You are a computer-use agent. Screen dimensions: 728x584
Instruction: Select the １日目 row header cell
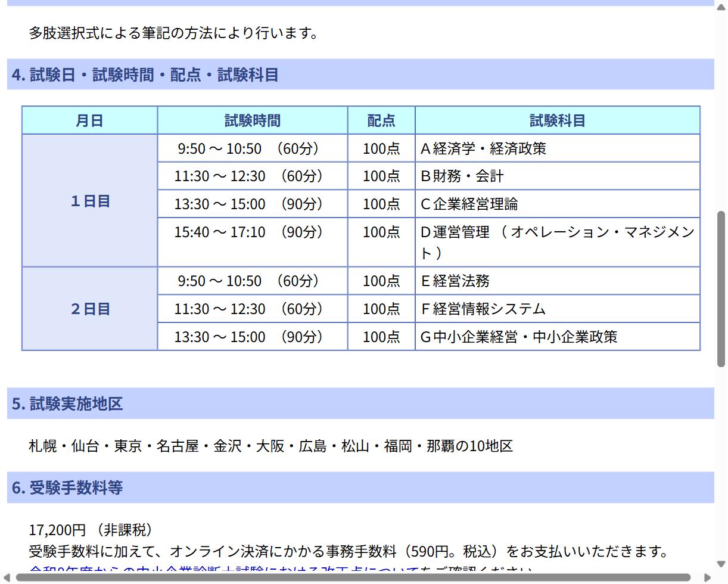click(89, 201)
